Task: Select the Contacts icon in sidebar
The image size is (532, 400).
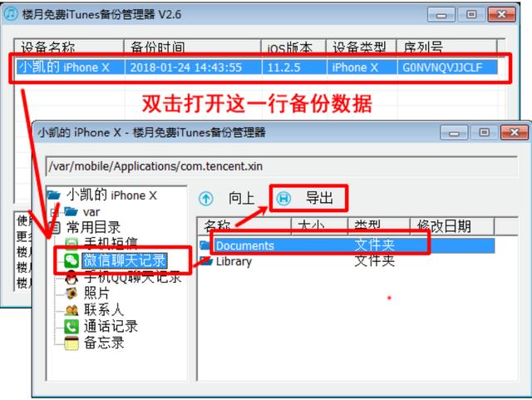Action: (x=71, y=309)
